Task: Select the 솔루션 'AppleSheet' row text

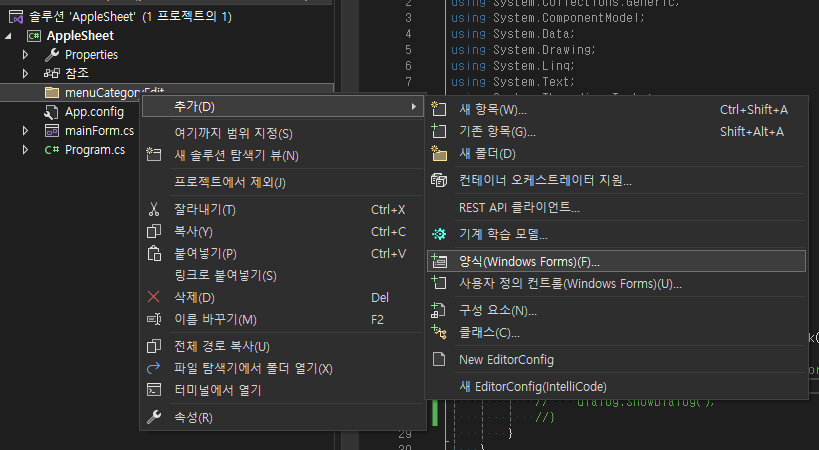Action: pos(130,17)
